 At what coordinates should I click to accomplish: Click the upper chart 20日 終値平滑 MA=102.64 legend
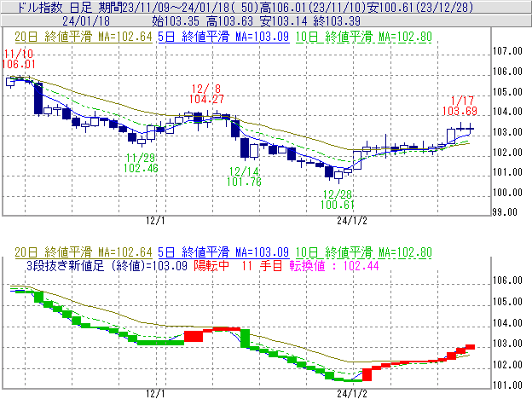[x=84, y=37]
